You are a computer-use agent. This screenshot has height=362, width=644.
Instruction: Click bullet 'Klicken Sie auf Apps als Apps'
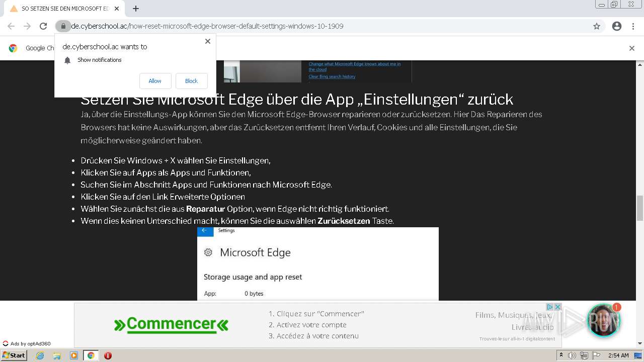coord(166,172)
